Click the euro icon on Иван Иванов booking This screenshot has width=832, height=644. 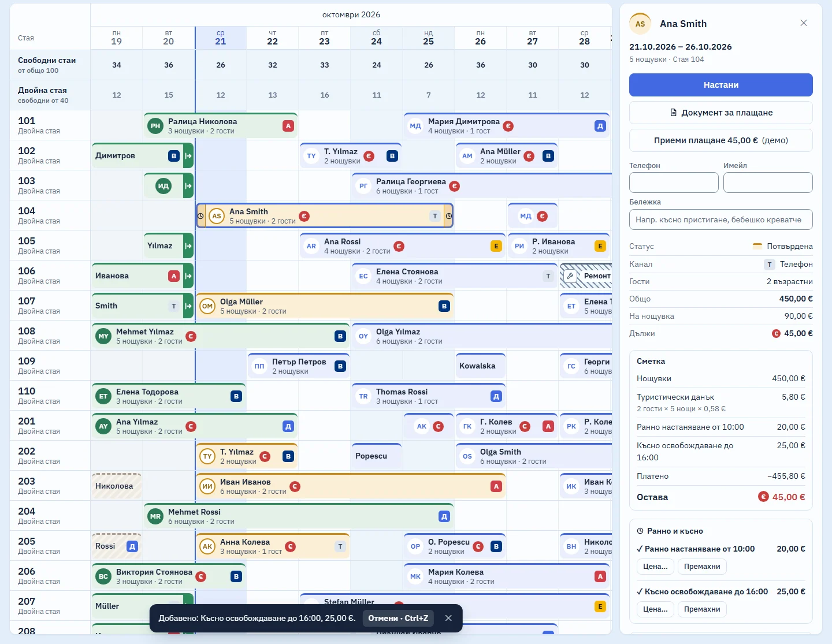click(x=295, y=486)
